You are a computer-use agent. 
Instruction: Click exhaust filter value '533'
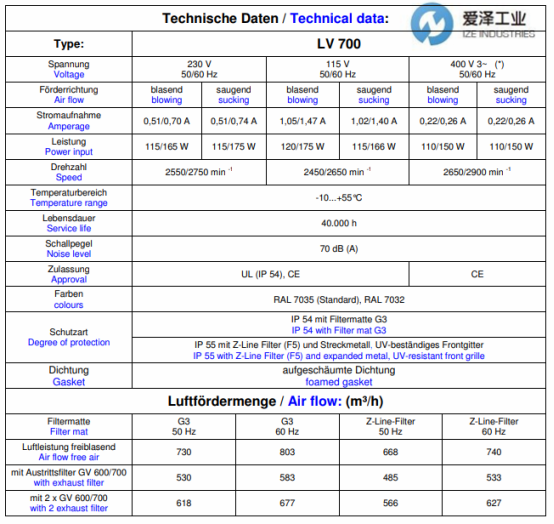pyautogui.click(x=494, y=478)
